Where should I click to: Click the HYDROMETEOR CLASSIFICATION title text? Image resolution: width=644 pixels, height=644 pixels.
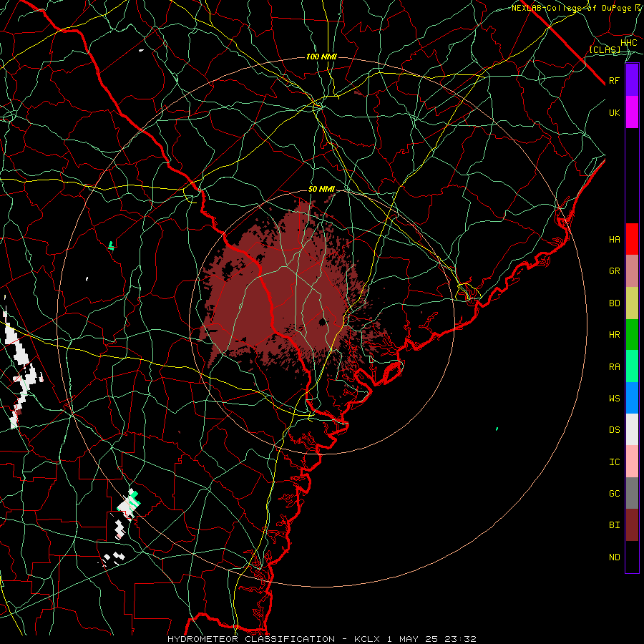tap(251, 639)
